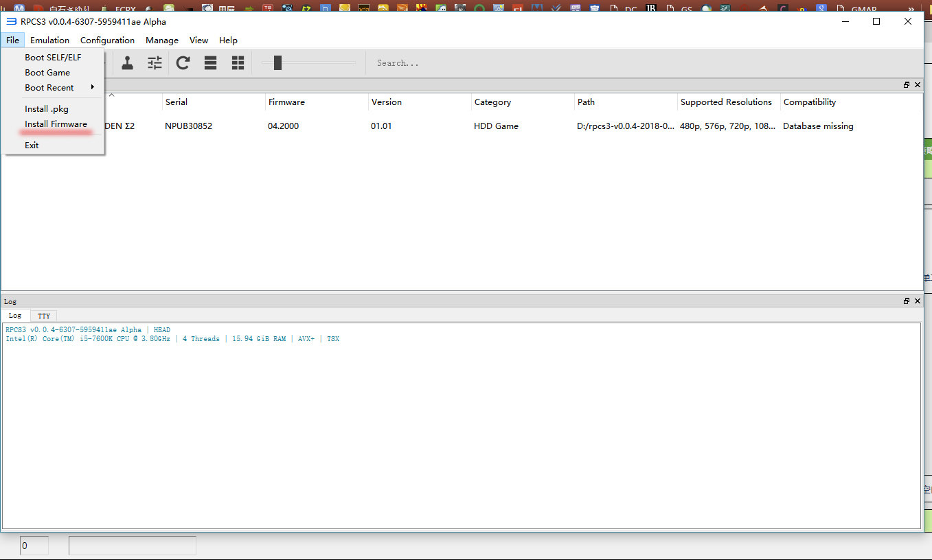Viewport: 932px width, 560px height.
Task: Switch to list view layout
Action: (211, 63)
